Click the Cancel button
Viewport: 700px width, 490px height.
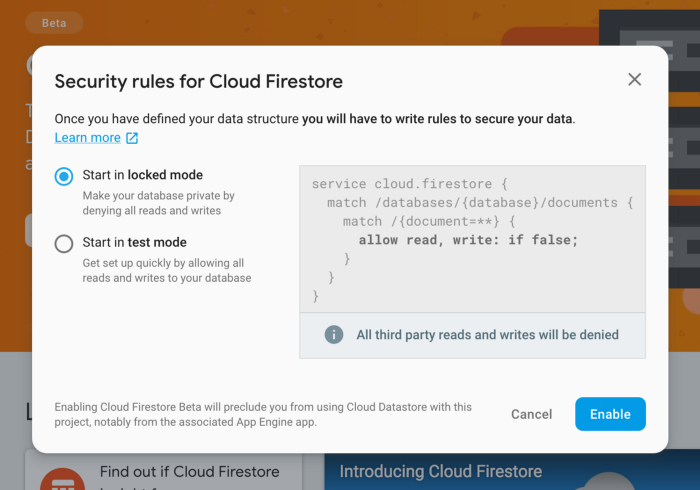pyautogui.click(x=531, y=414)
